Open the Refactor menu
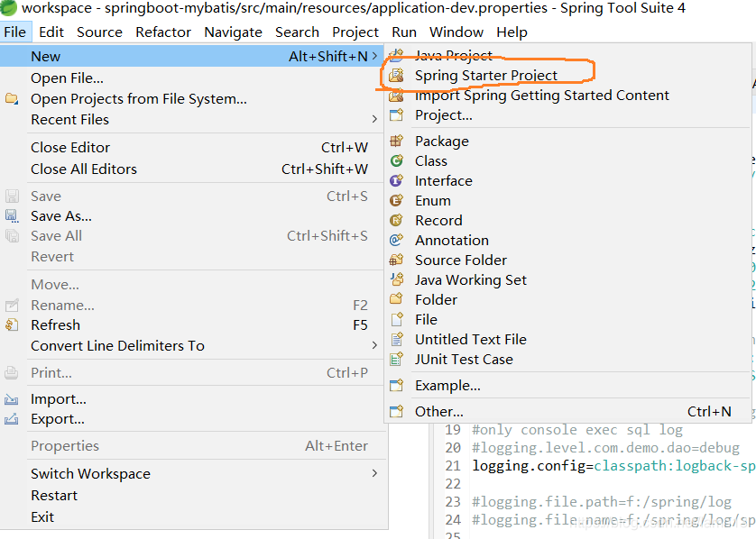Screen dimensions: 756x539 point(163,32)
